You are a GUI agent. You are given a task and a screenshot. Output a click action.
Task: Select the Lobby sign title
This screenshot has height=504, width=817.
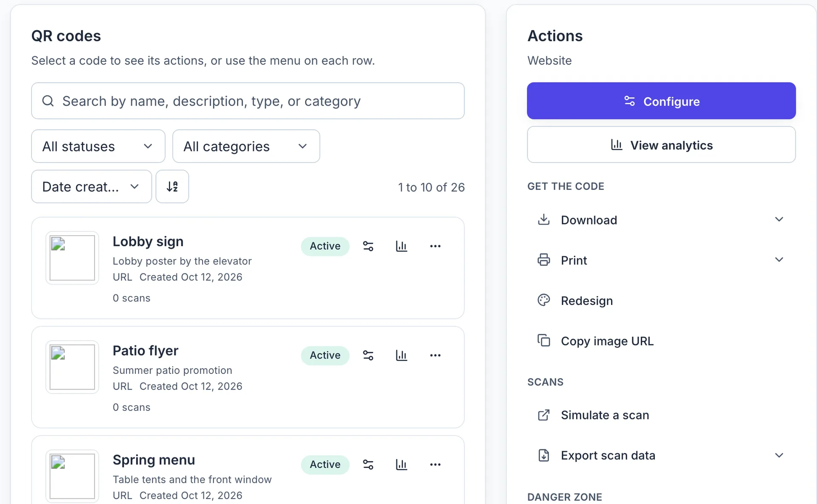[x=148, y=242]
